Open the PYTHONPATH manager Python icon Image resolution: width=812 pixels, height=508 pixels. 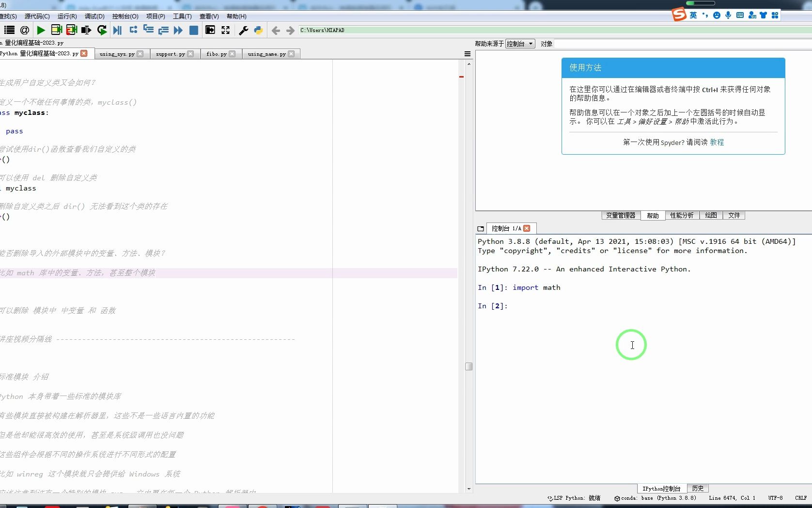258,30
